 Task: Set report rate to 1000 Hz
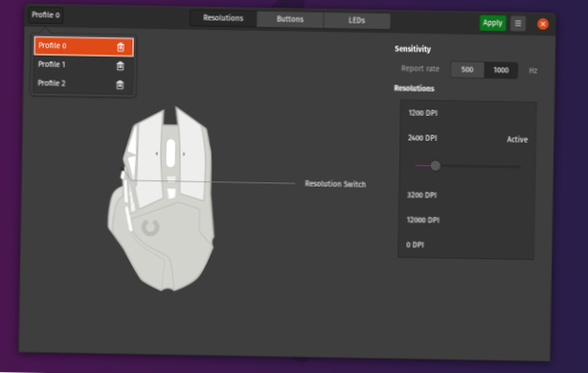click(501, 70)
